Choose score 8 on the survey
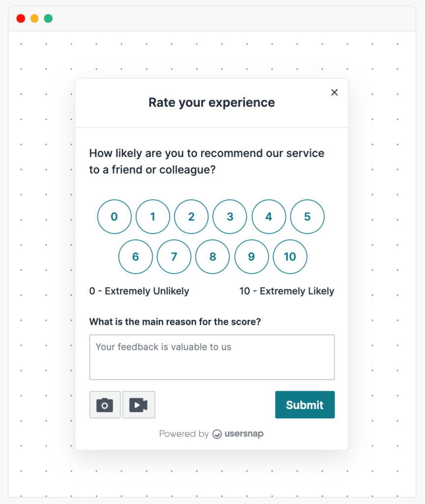The image size is (425, 504). point(212,256)
